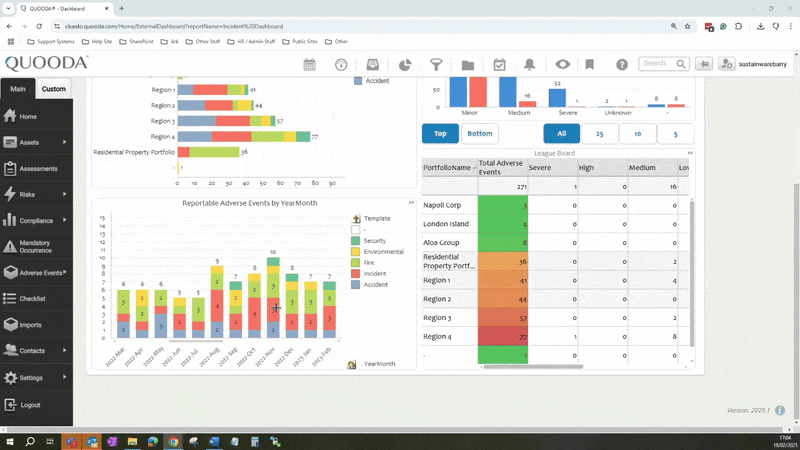Click the calendar checkmark tasks icon
800x450 pixels.
pos(499,64)
